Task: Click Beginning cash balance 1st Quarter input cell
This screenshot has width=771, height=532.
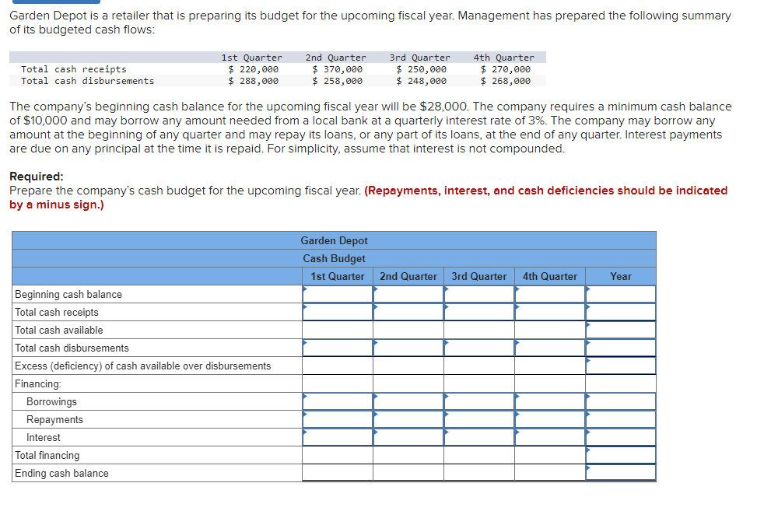Action: pos(338,294)
